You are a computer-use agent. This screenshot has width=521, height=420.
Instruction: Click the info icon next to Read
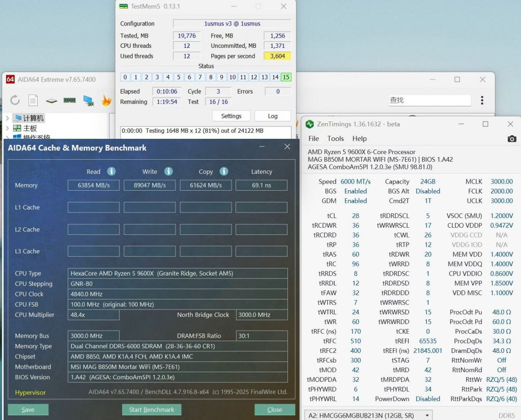pos(111,171)
